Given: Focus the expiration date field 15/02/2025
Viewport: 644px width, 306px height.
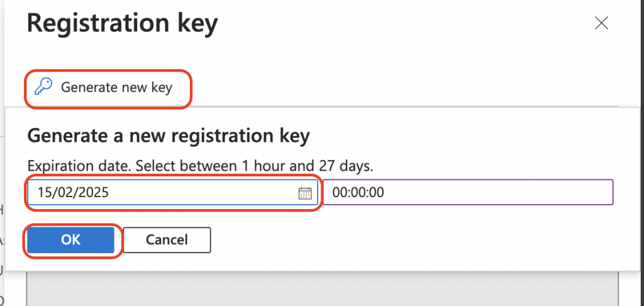Looking at the screenshot, I should [172, 192].
